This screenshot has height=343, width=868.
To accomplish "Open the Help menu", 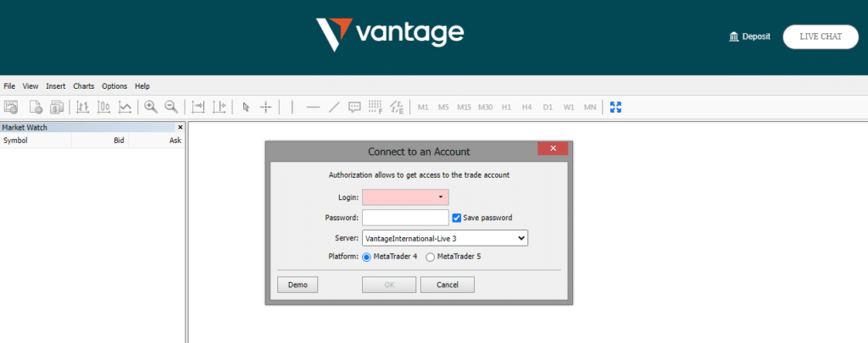I will click(x=142, y=86).
